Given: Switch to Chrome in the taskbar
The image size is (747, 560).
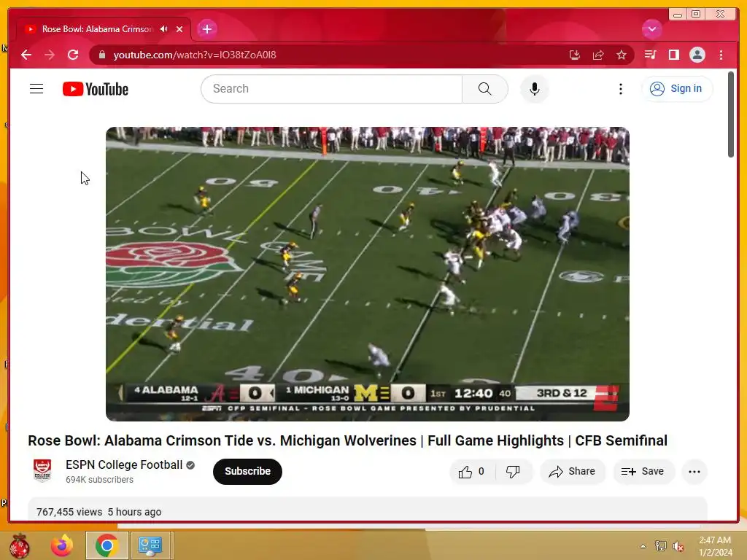Looking at the screenshot, I should [x=107, y=545].
